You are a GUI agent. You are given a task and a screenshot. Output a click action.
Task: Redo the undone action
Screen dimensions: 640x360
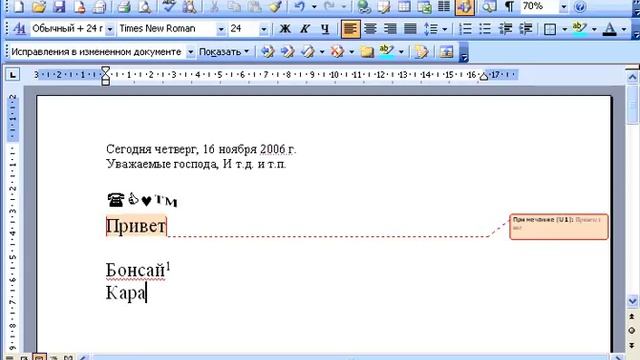(330, 6)
